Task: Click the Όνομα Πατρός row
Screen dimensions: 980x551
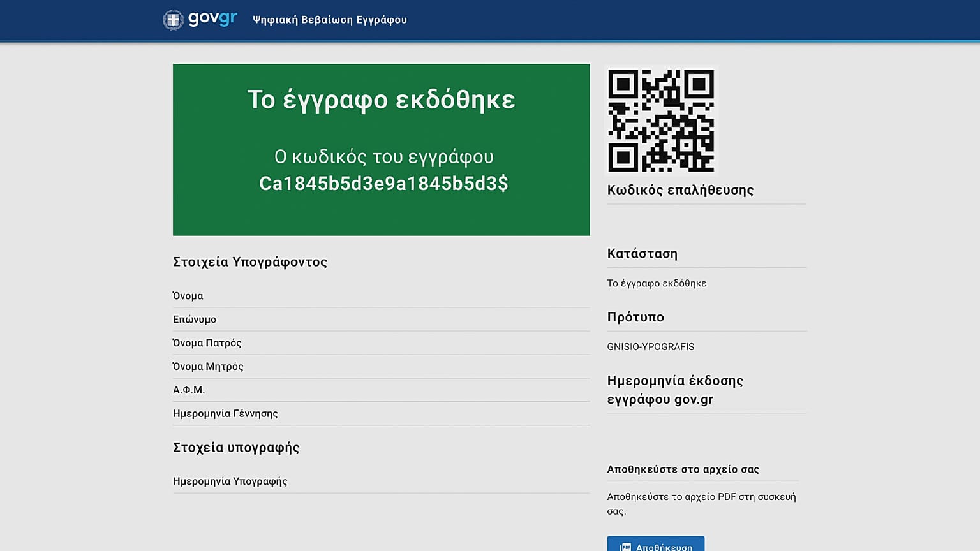Action: point(382,343)
